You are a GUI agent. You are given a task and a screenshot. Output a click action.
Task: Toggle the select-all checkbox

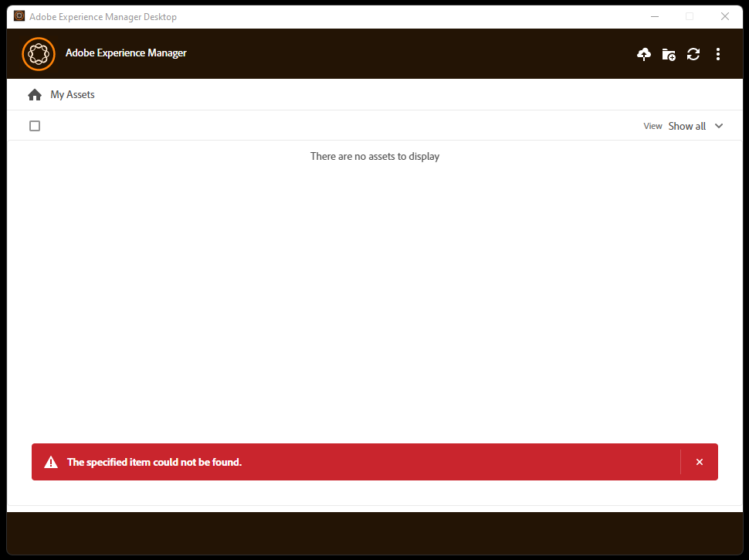34,125
